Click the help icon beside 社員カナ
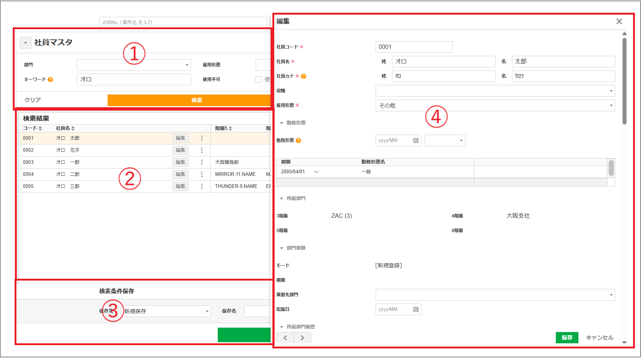The height and width of the screenshot is (359, 644). point(303,76)
